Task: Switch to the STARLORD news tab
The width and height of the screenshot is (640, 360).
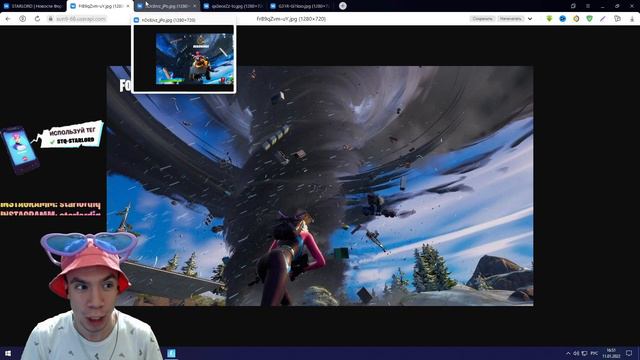Action: pos(33,6)
